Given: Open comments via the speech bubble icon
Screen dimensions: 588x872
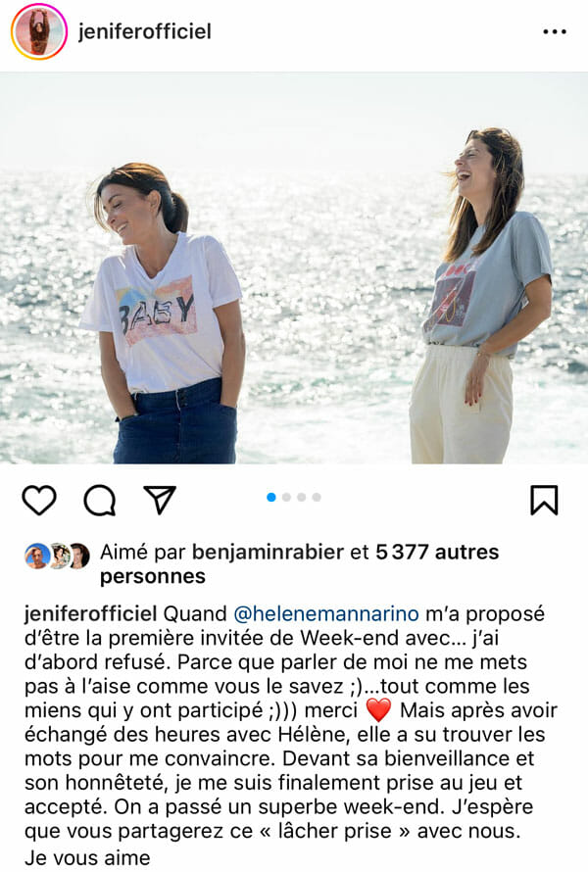Looking at the screenshot, I should [x=100, y=500].
